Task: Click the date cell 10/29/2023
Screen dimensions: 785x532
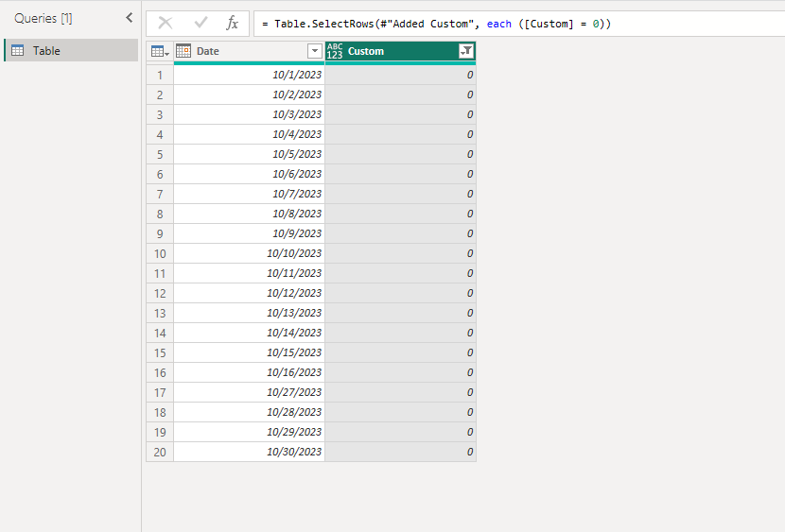Action: point(250,432)
